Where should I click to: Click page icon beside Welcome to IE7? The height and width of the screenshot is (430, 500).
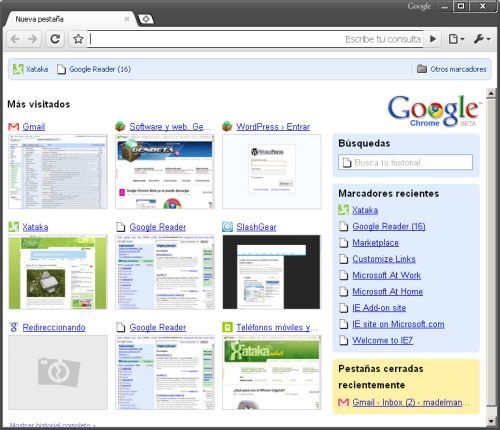[343, 340]
